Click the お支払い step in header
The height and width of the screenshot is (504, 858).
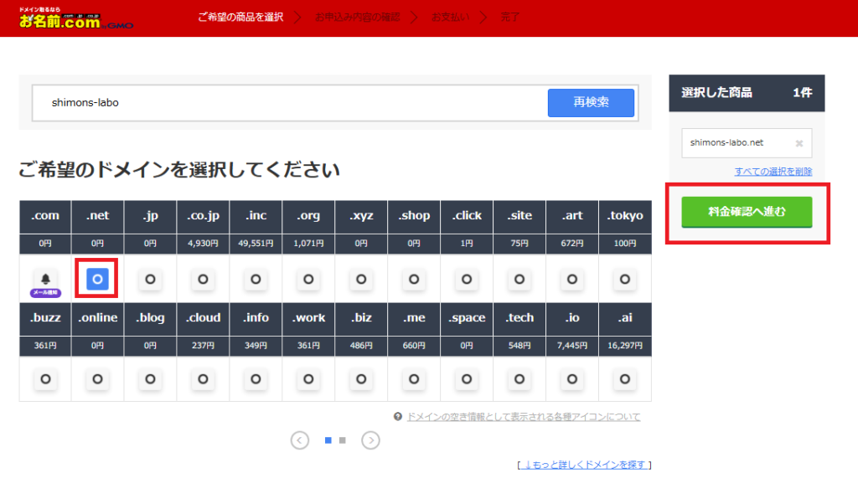pos(450,17)
